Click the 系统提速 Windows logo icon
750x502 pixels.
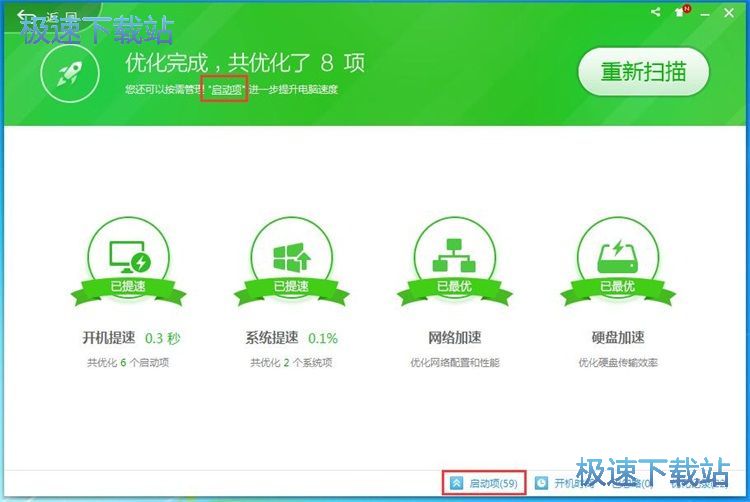(x=292, y=257)
